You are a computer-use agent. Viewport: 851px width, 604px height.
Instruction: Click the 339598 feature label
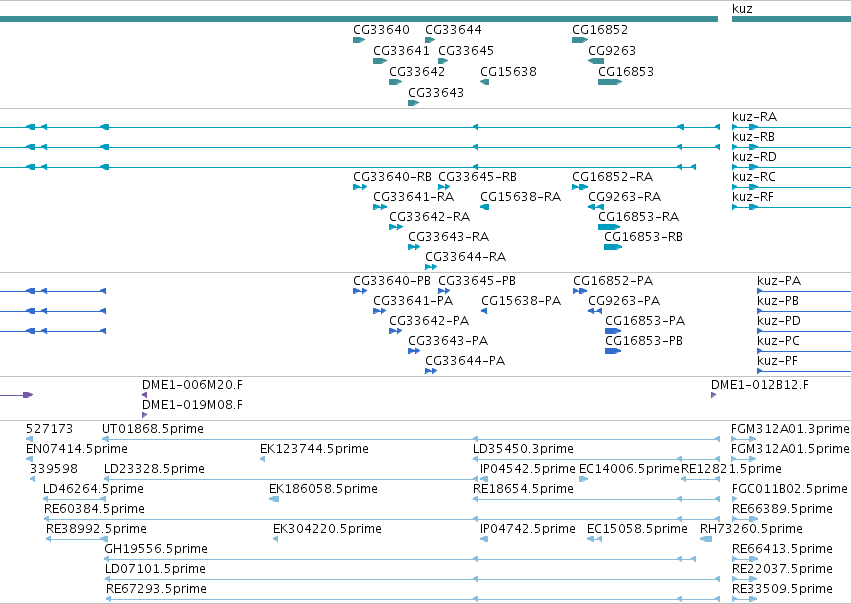[x=54, y=469]
